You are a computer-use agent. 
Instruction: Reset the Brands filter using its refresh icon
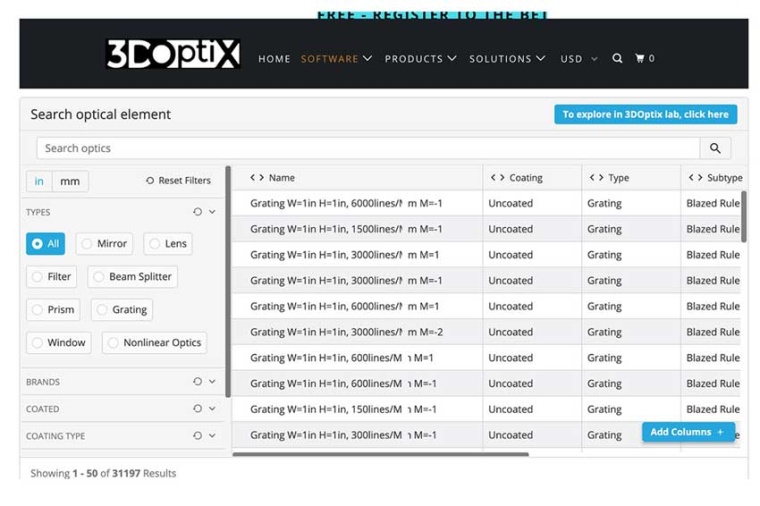(197, 382)
